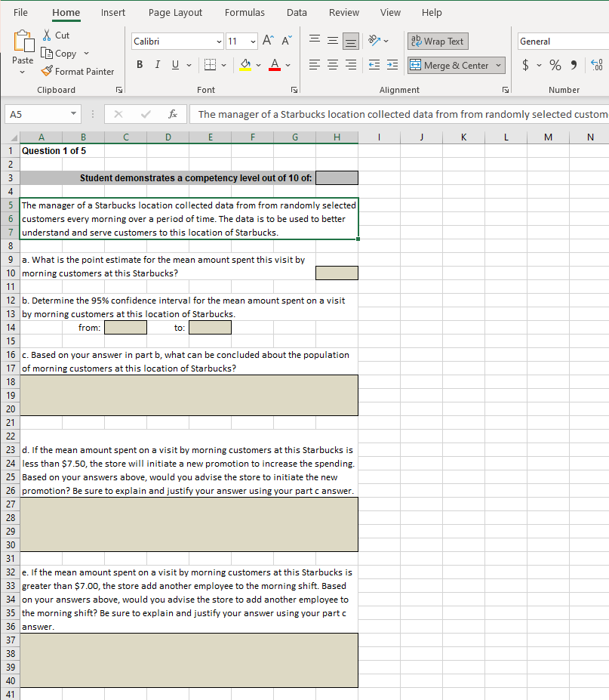Cut the selected cell contents
Screen dimensions: 609x700
57,35
